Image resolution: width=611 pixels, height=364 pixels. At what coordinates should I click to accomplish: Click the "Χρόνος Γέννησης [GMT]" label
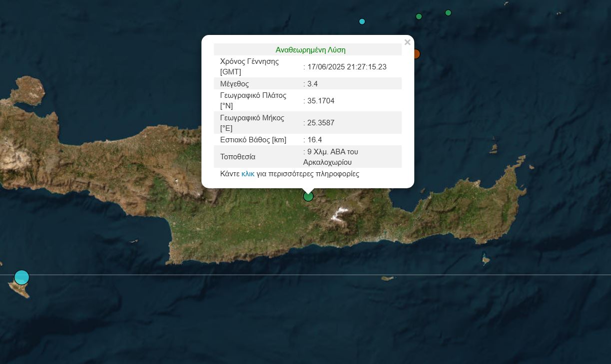click(x=249, y=66)
